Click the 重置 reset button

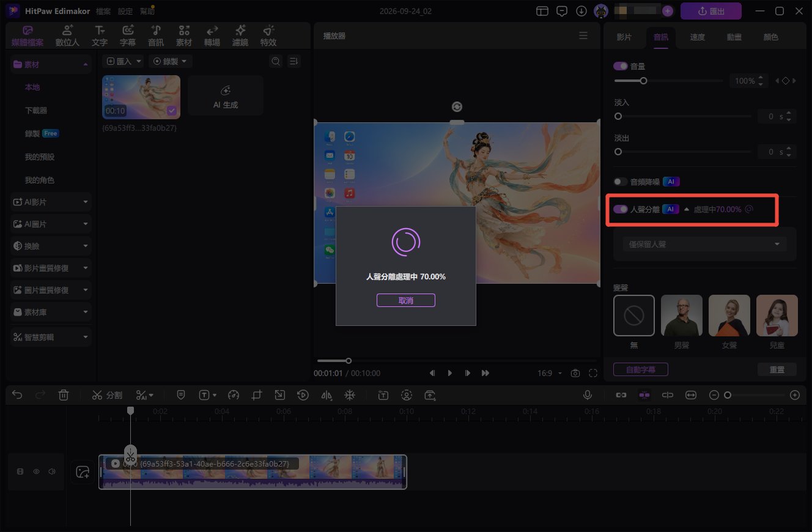(x=777, y=369)
